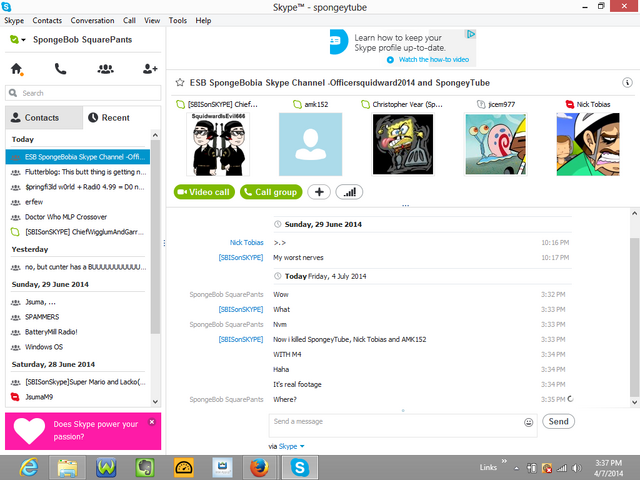Open the Tools menu

click(x=178, y=20)
